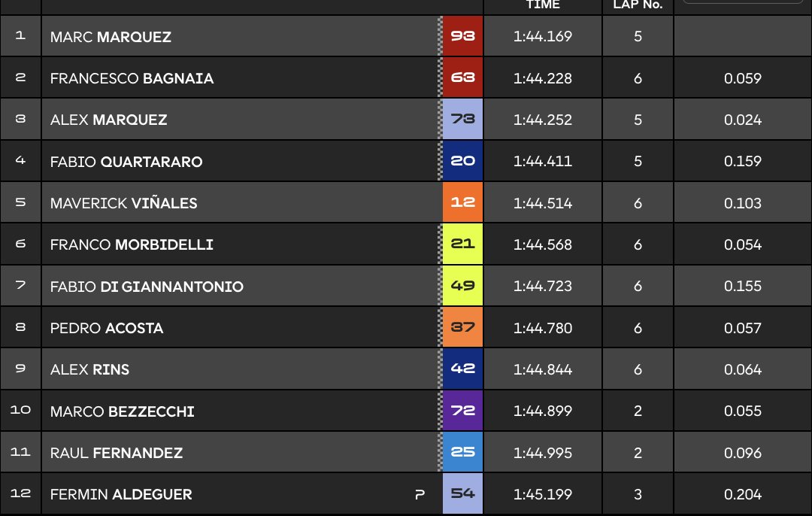Image resolution: width=812 pixels, height=516 pixels.
Task: Click Viñales's orange number 12 badge
Action: coord(462,203)
